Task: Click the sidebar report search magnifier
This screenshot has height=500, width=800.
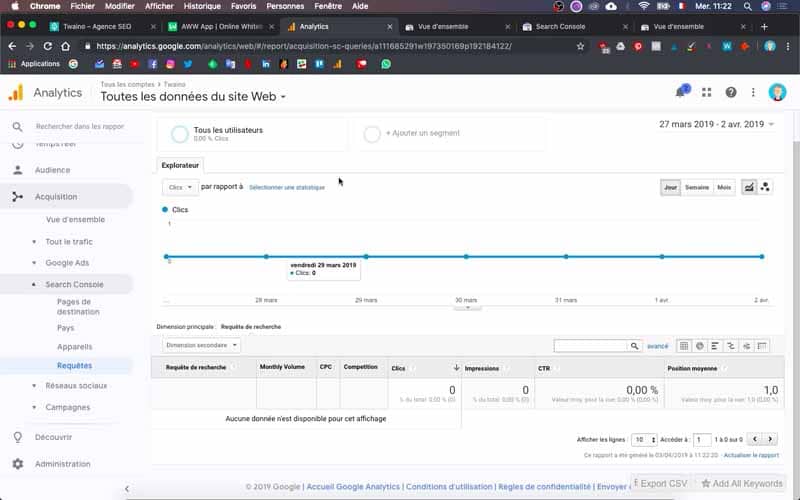Action: [17, 127]
